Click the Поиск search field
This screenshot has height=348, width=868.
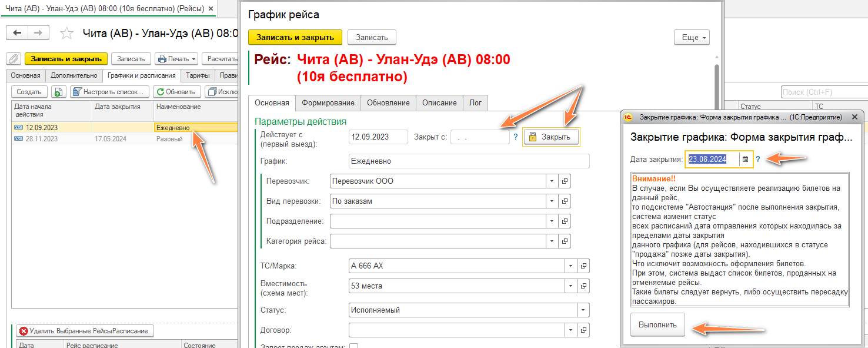(x=823, y=92)
